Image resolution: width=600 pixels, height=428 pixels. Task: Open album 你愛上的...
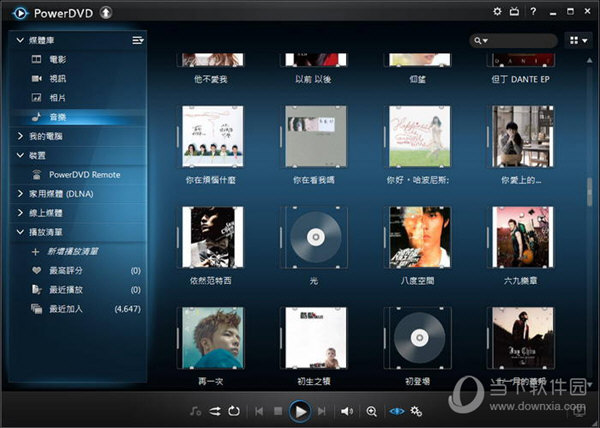pyautogui.click(x=522, y=136)
